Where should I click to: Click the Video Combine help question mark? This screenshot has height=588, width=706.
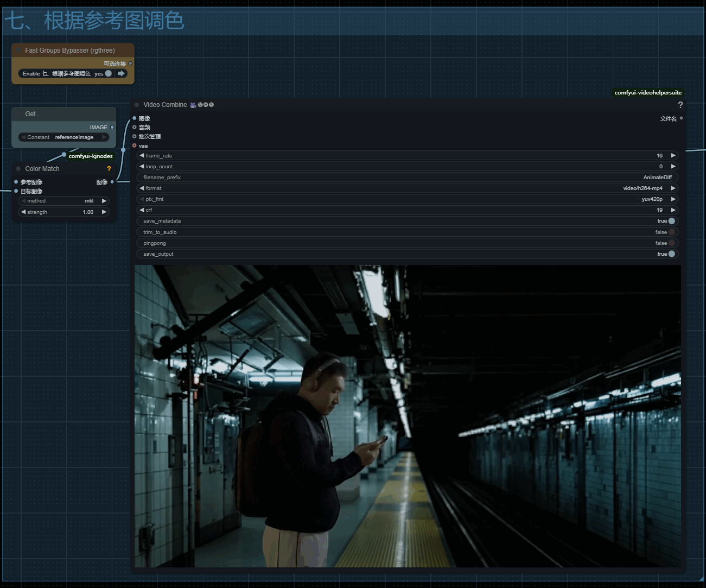pyautogui.click(x=680, y=105)
